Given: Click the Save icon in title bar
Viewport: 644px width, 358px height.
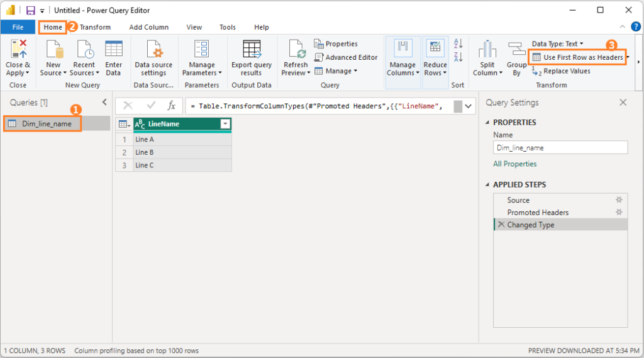Looking at the screenshot, I should (30, 10).
